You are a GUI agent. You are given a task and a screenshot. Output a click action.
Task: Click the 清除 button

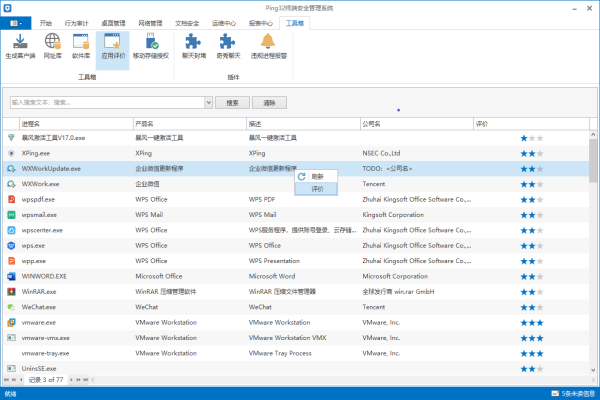pyautogui.click(x=269, y=103)
